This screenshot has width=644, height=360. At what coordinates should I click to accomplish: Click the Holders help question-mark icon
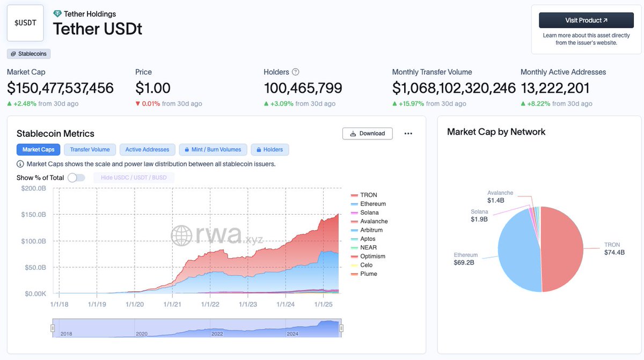[x=295, y=72]
